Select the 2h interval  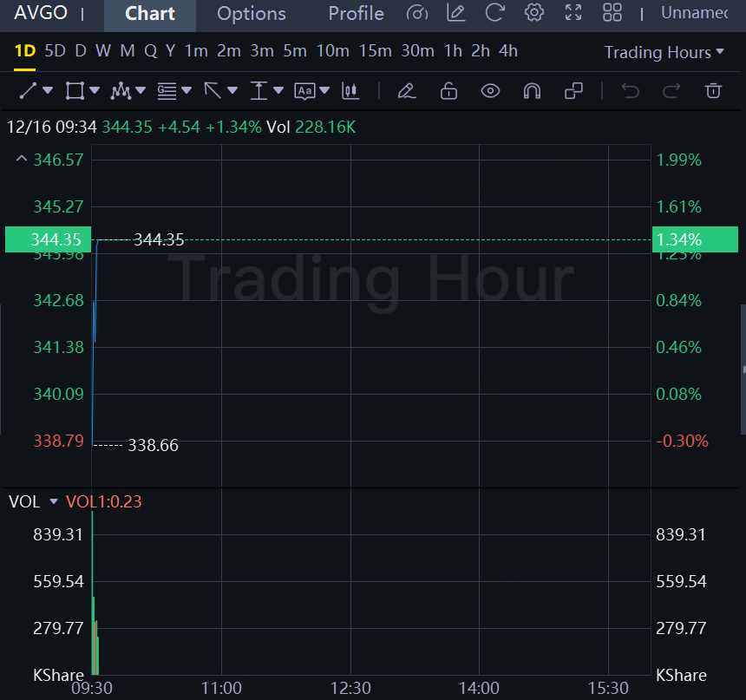click(480, 50)
